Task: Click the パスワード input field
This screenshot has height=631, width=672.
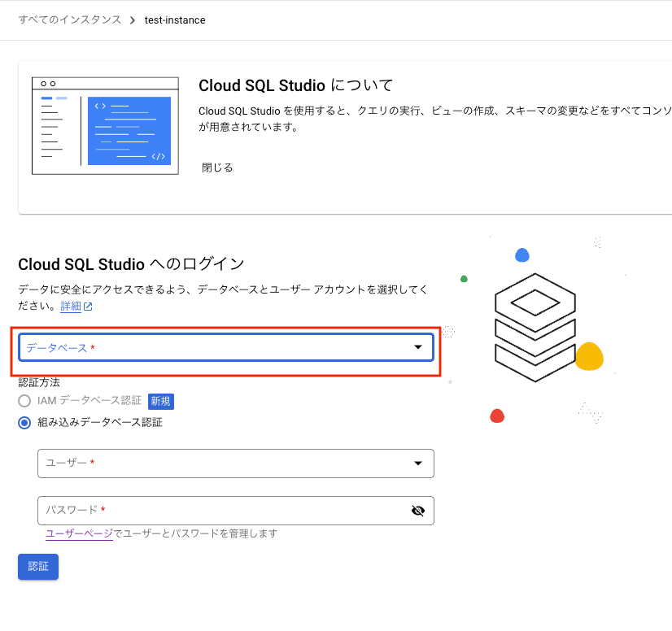Action: tap(236, 510)
